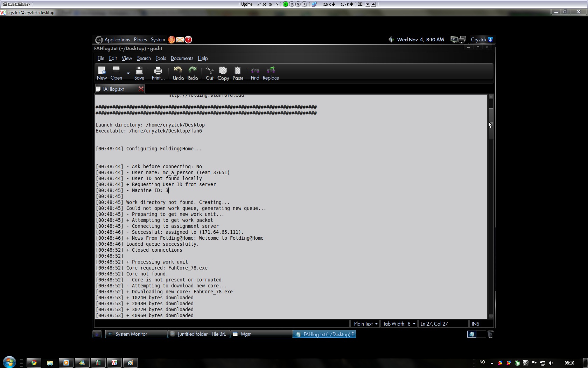Open the Cryztek user switcher menu

(482, 40)
